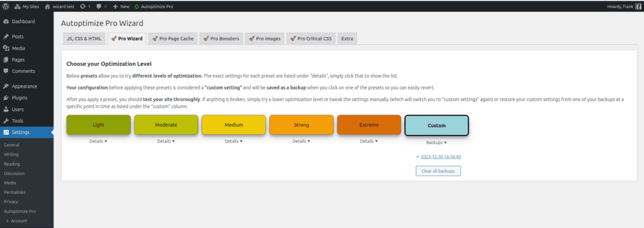Expand Details under Strong preset
Screen dimensions: 644x228
301,141
